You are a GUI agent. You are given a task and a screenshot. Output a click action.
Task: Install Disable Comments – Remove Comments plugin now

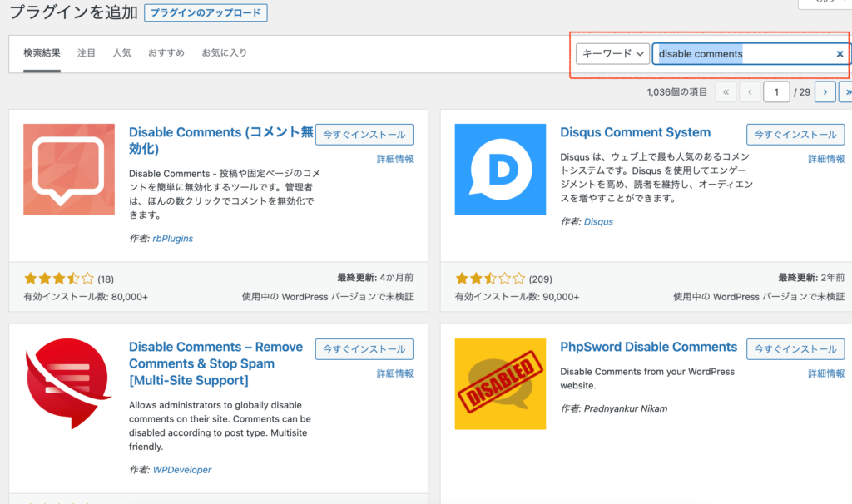tap(364, 349)
